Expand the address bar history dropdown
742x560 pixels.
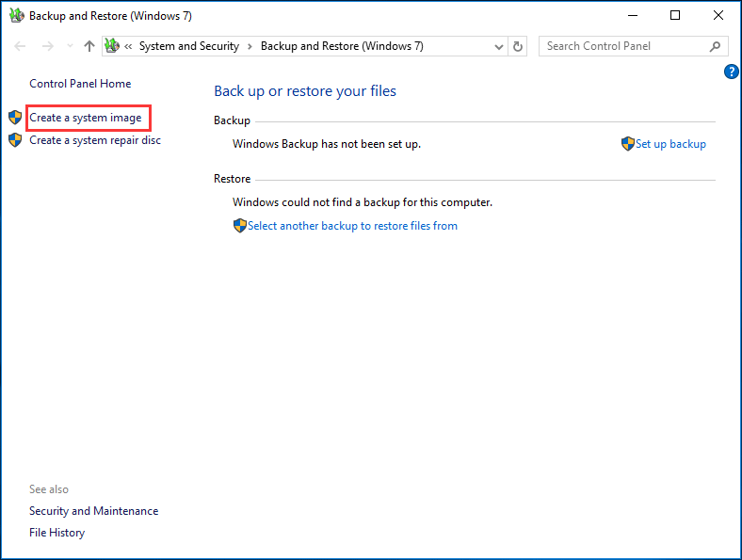click(x=498, y=46)
